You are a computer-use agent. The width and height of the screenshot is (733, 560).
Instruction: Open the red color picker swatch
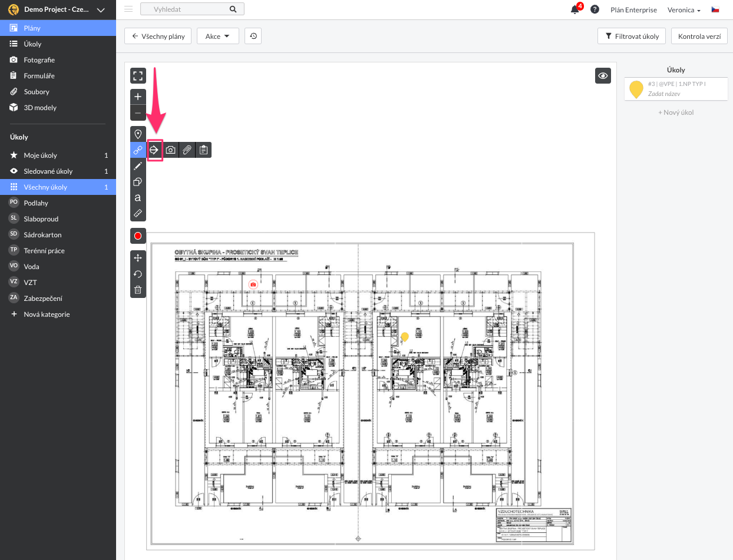(138, 236)
